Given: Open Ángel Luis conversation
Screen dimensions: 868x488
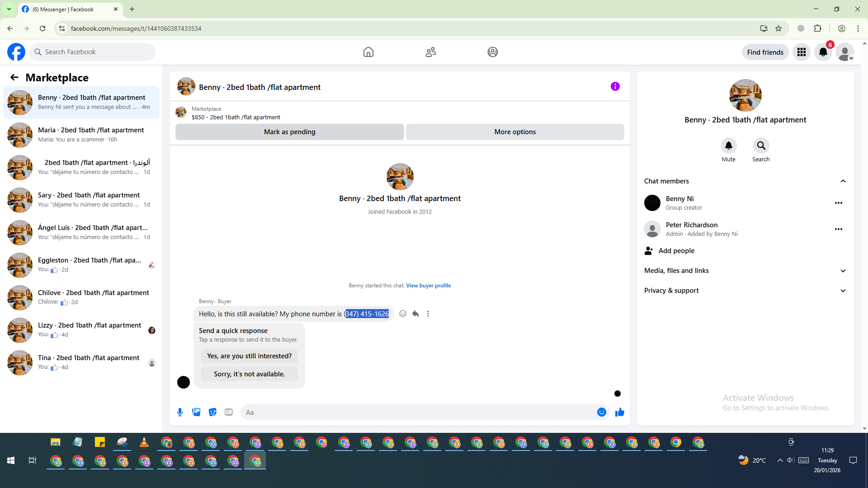Looking at the screenshot, I should coord(81,233).
